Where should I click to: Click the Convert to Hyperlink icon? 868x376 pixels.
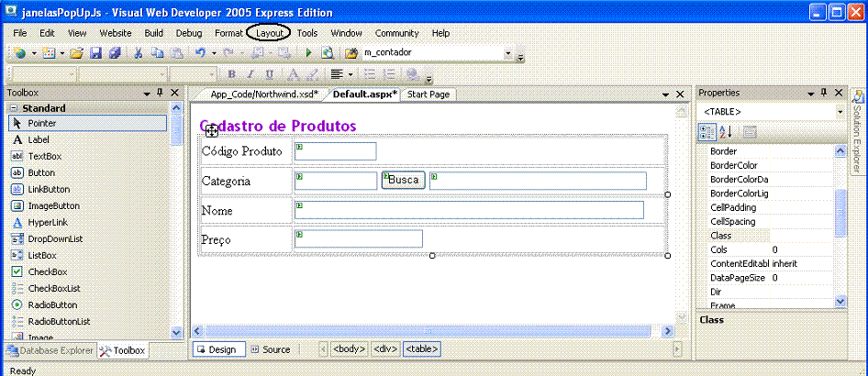[x=411, y=74]
